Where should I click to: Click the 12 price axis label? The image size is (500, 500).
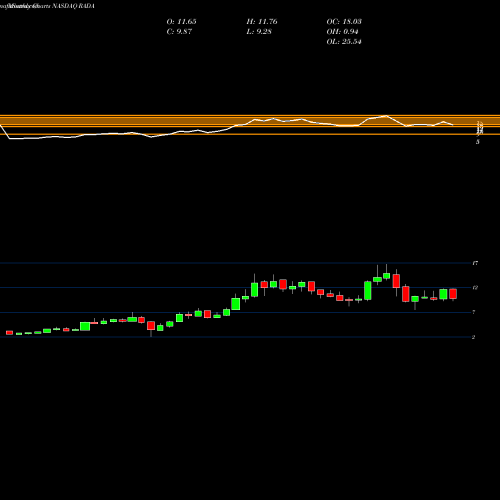(475, 287)
